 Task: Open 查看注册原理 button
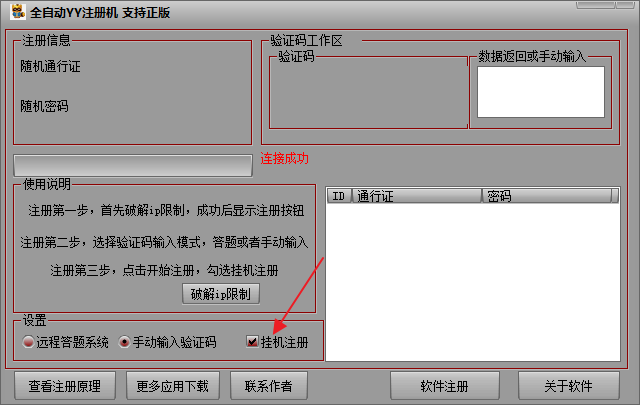[65, 386]
